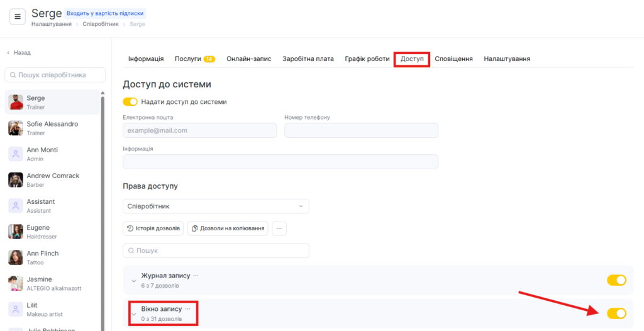Image resolution: width=644 pixels, height=331 pixels.
Task: Click Eugene's avatar in employee list
Action: [x=16, y=232]
